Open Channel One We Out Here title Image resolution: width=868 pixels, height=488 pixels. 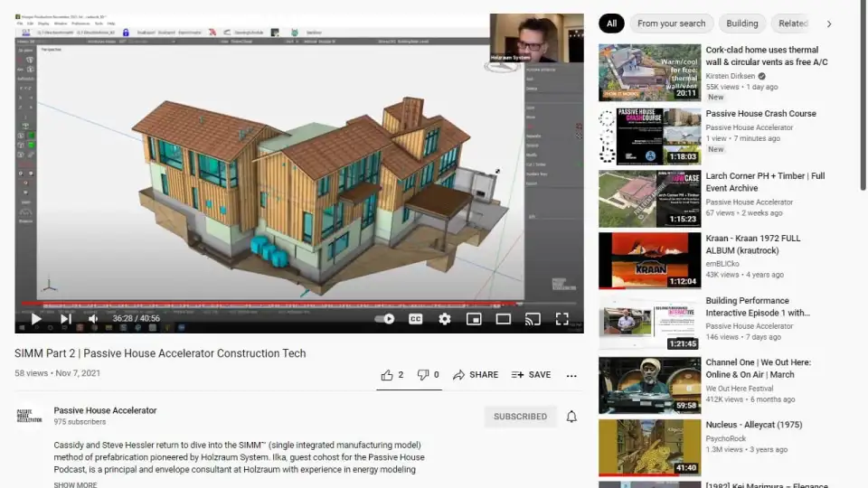758,369
